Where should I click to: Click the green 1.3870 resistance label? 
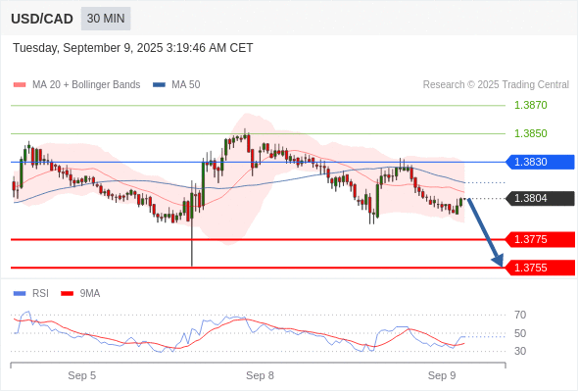(531, 106)
